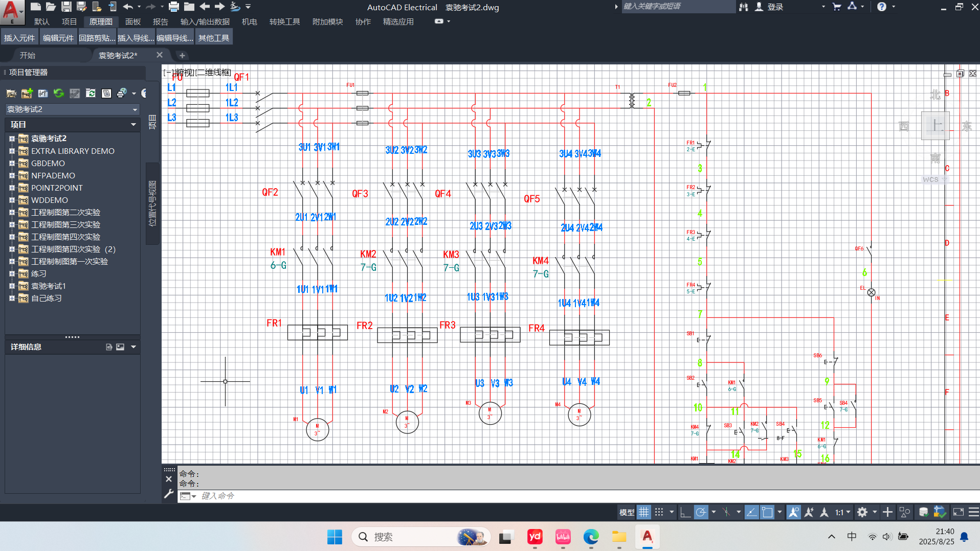Click the New drawing icon in quick access toolbar
Viewport: 980px width, 551px height.
(x=35, y=7)
